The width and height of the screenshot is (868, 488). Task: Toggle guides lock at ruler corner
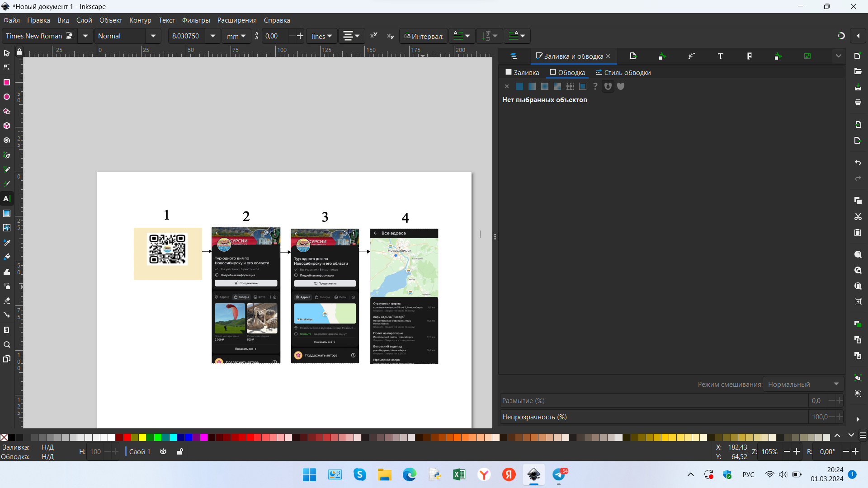point(19,52)
